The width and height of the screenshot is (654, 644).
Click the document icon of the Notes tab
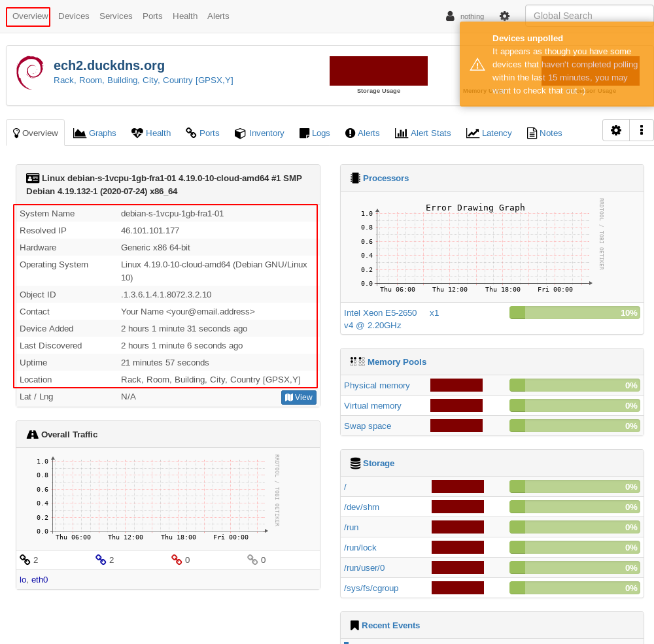point(532,133)
